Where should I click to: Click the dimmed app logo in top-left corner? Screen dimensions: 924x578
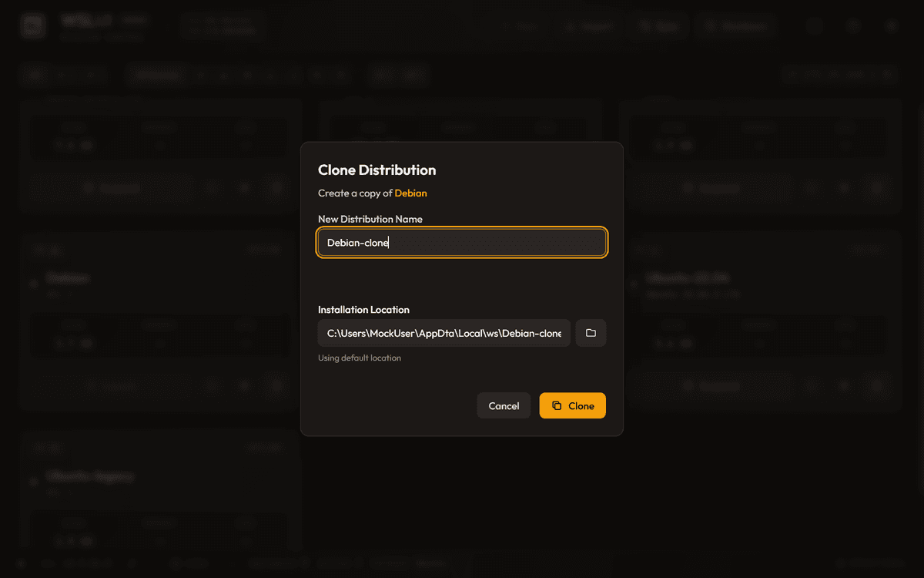(x=34, y=26)
